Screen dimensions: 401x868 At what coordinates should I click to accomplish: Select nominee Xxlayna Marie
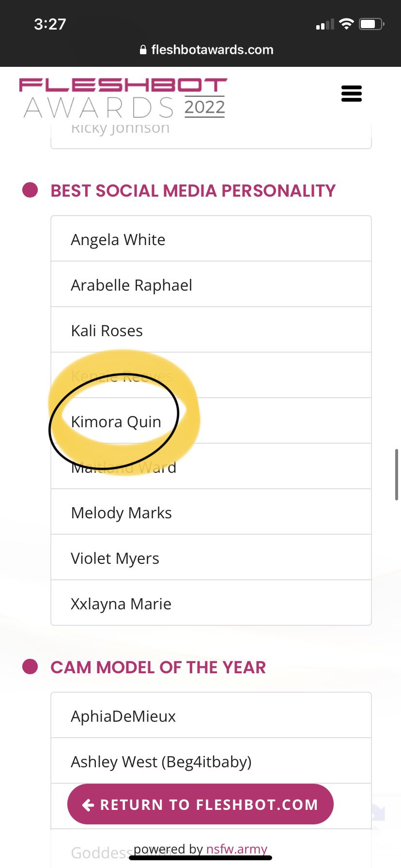(211, 603)
